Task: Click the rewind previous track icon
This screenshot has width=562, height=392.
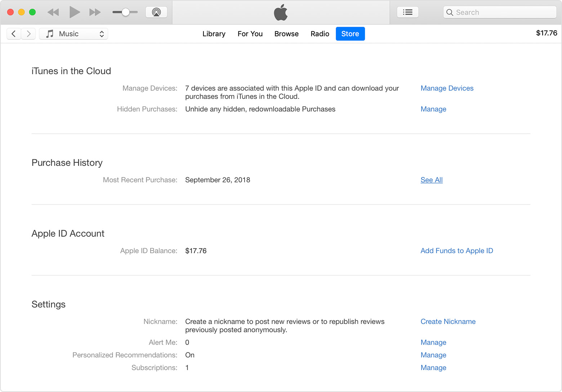Action: 53,12
